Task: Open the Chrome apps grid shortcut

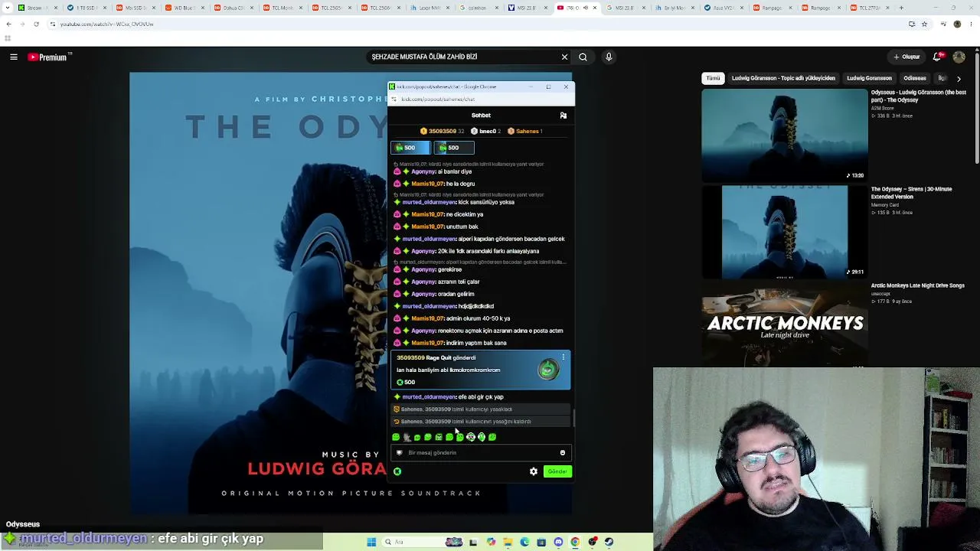Action: tap(8, 38)
